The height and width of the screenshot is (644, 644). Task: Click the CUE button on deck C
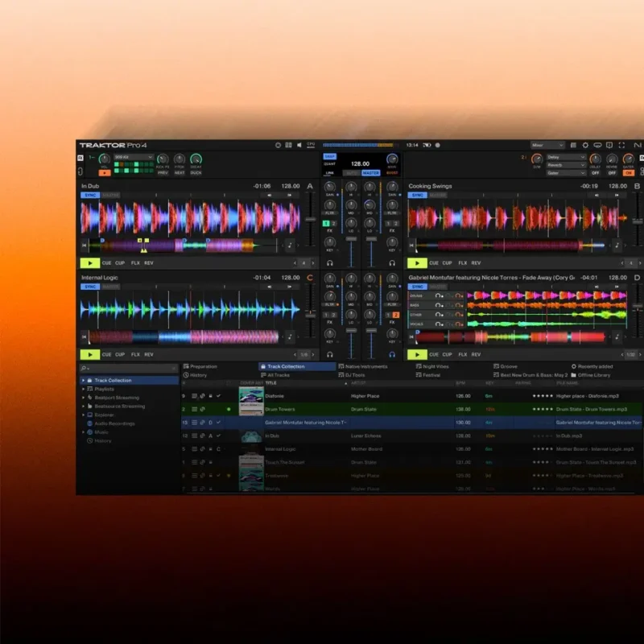106,354
